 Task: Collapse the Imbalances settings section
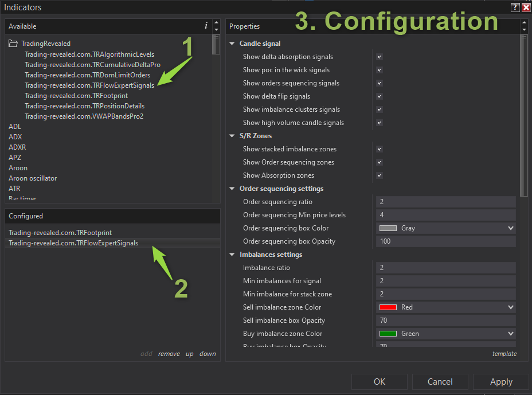click(x=232, y=255)
